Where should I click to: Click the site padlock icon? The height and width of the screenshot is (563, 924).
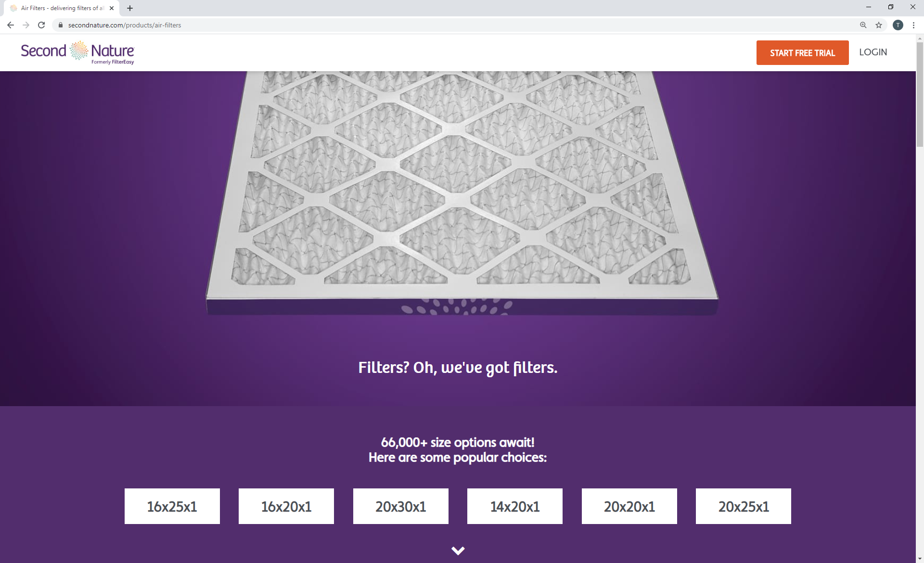(61, 25)
